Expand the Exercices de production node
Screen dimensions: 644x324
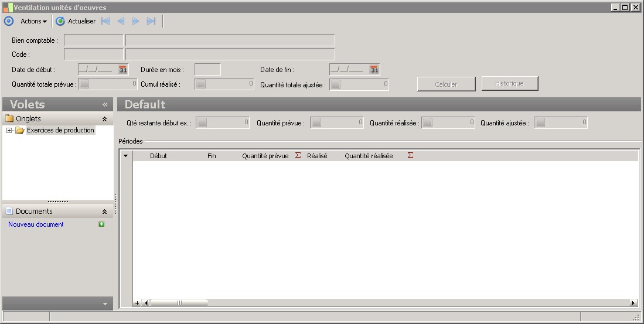point(9,131)
